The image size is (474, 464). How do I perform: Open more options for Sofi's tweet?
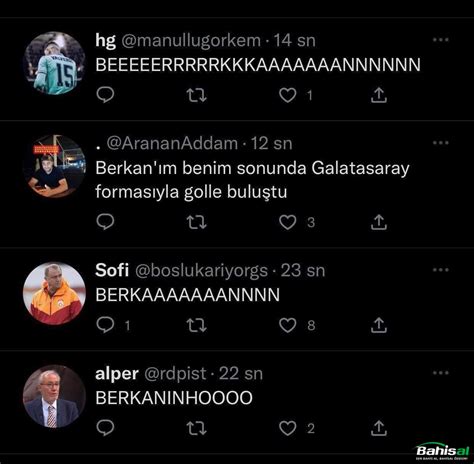(x=441, y=270)
